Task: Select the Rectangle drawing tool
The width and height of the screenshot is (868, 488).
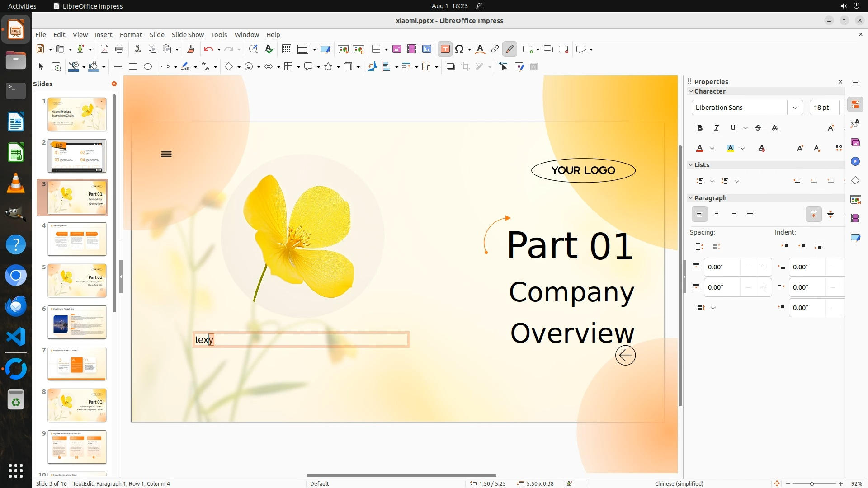Action: tap(133, 67)
